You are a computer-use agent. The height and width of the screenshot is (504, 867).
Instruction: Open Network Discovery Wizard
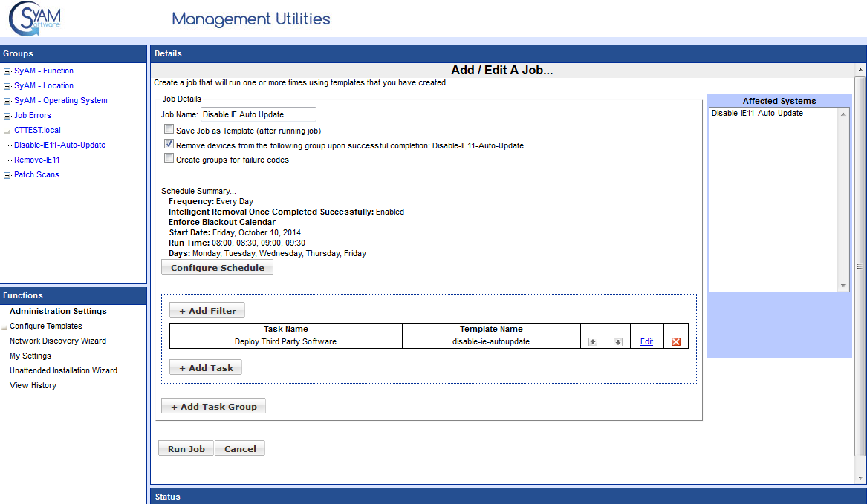pos(58,341)
